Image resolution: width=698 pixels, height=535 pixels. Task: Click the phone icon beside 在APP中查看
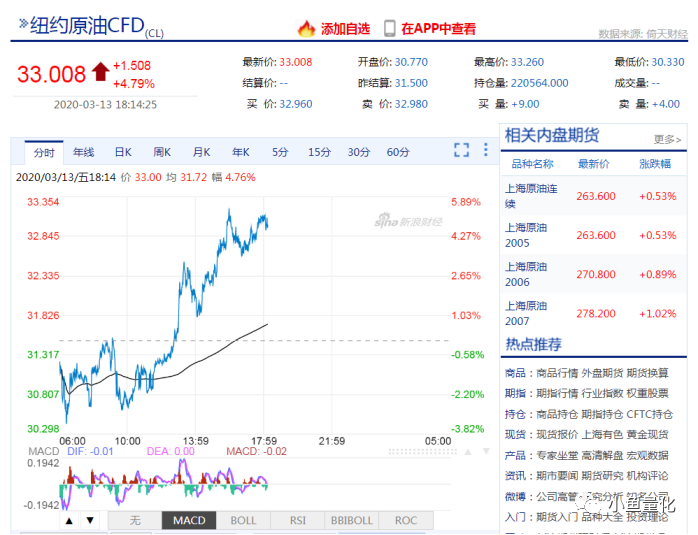point(390,28)
